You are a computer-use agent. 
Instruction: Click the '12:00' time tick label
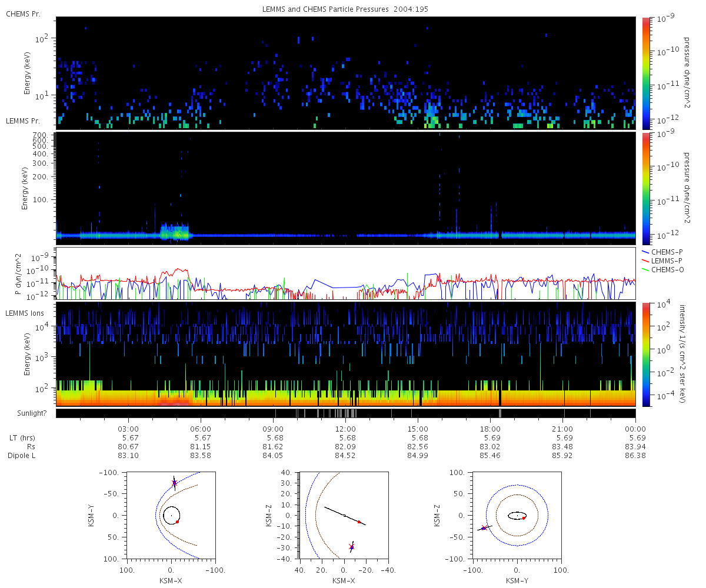point(346,430)
